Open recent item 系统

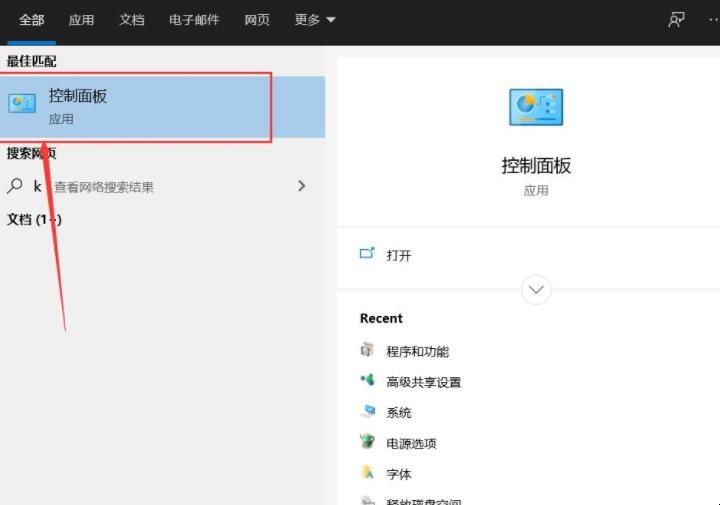click(399, 413)
